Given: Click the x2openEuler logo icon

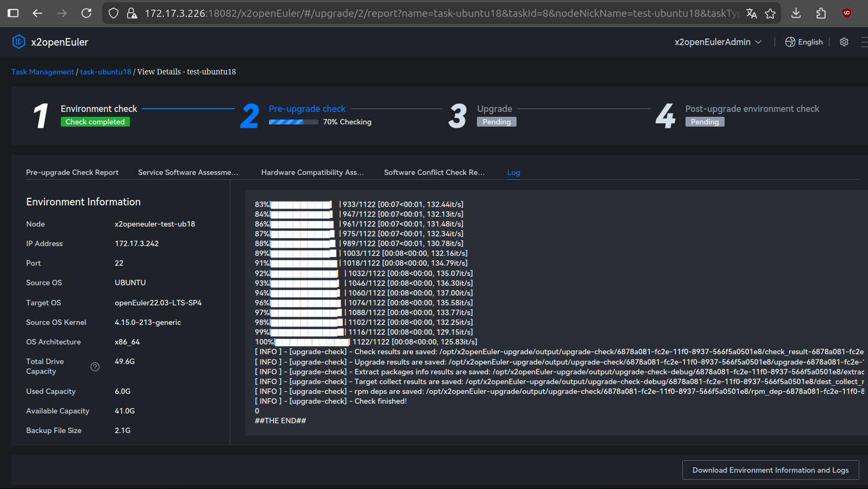Looking at the screenshot, I should 18,42.
